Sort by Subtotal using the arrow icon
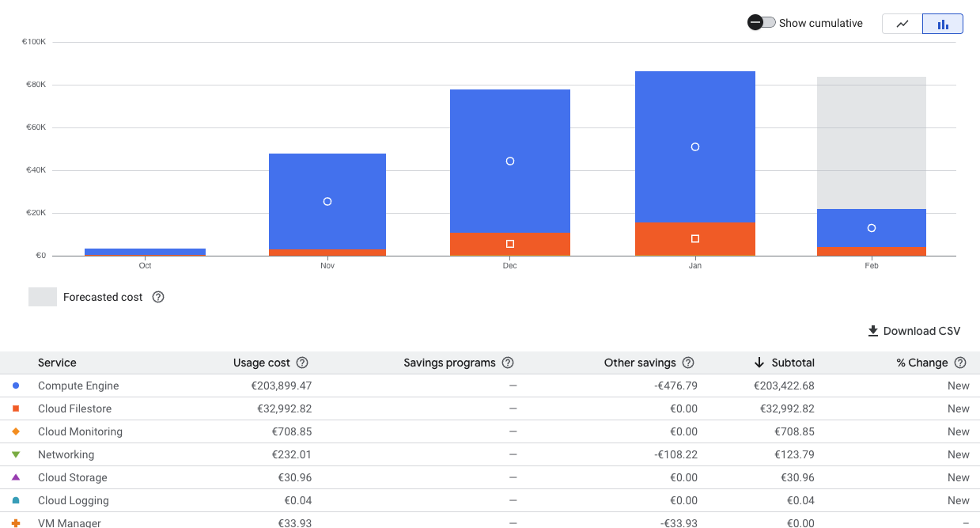 [759, 363]
